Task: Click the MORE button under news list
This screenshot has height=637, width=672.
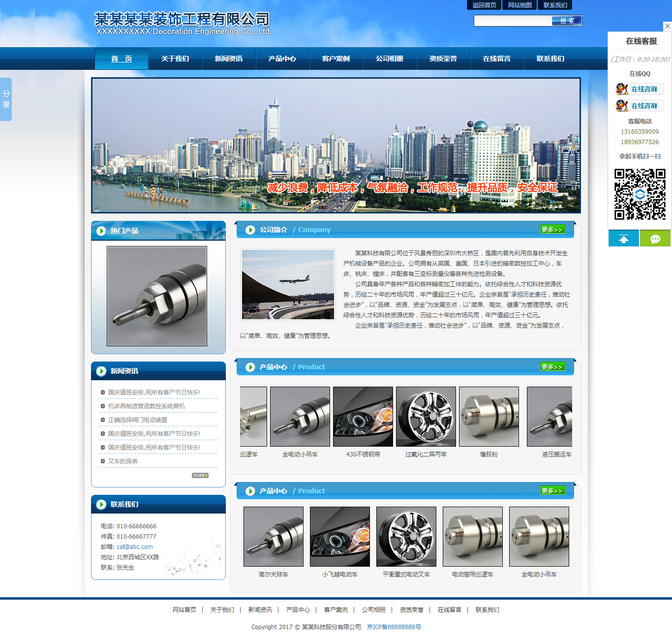Action: (x=200, y=476)
